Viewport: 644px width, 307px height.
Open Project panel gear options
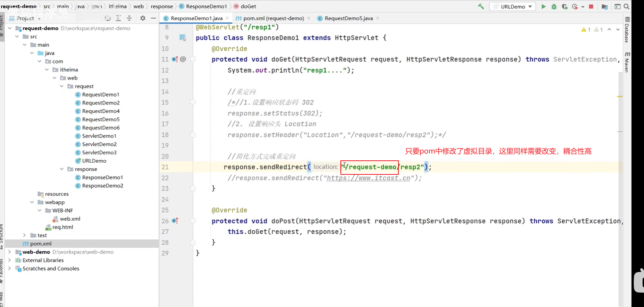point(143,18)
